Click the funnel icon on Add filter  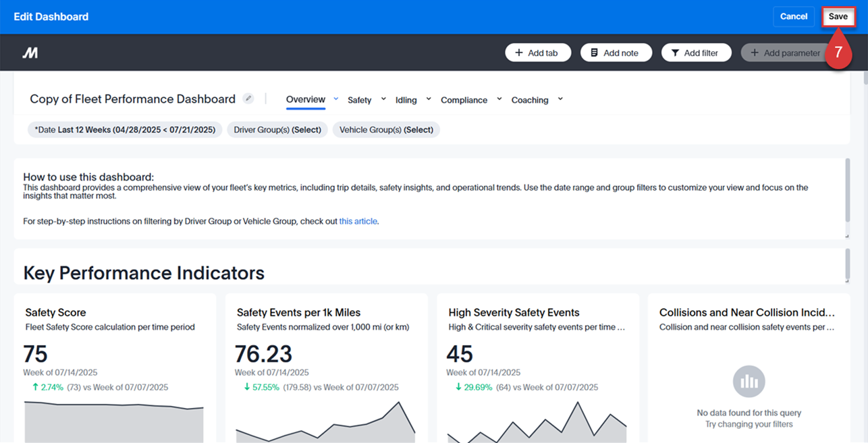674,52
